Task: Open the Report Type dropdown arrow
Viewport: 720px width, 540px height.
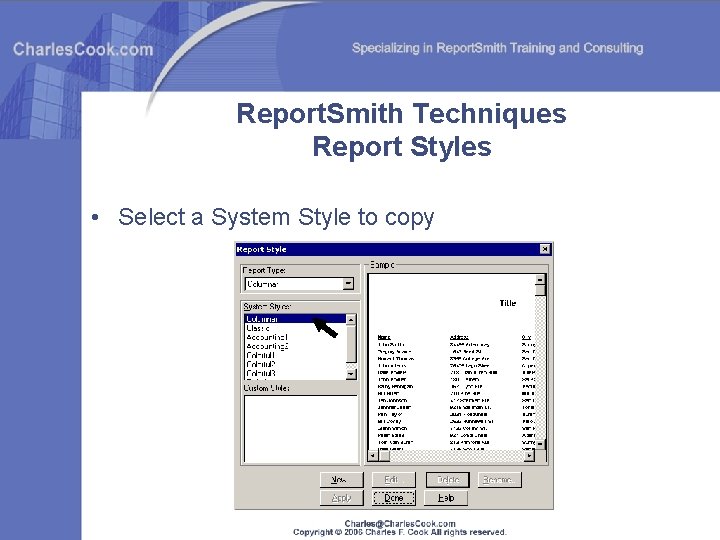Action: click(x=348, y=284)
